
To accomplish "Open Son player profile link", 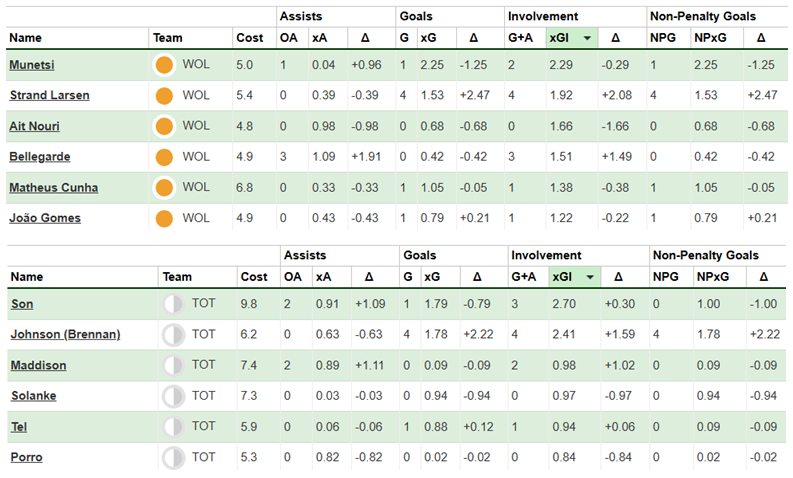I will (x=22, y=305).
